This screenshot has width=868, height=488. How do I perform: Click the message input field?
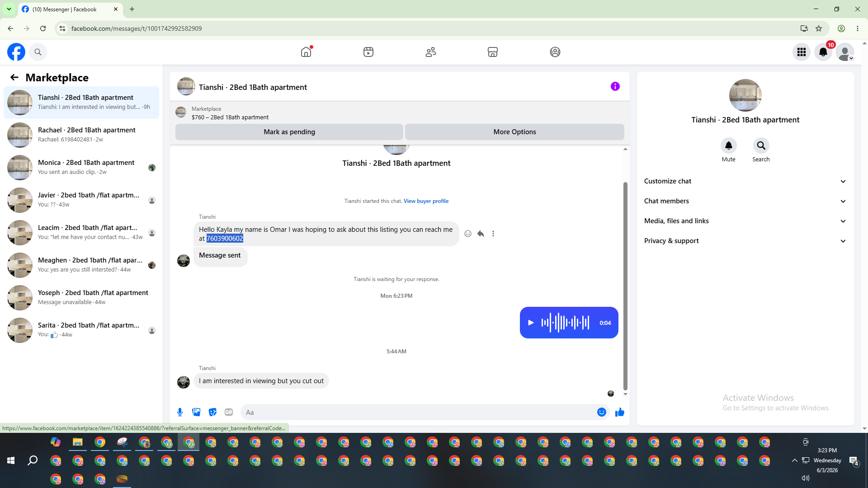(418, 412)
